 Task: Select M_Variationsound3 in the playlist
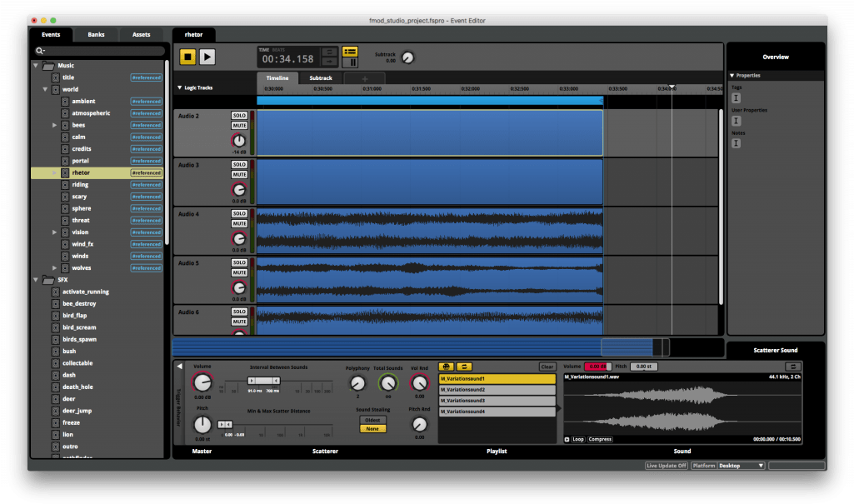click(x=497, y=401)
